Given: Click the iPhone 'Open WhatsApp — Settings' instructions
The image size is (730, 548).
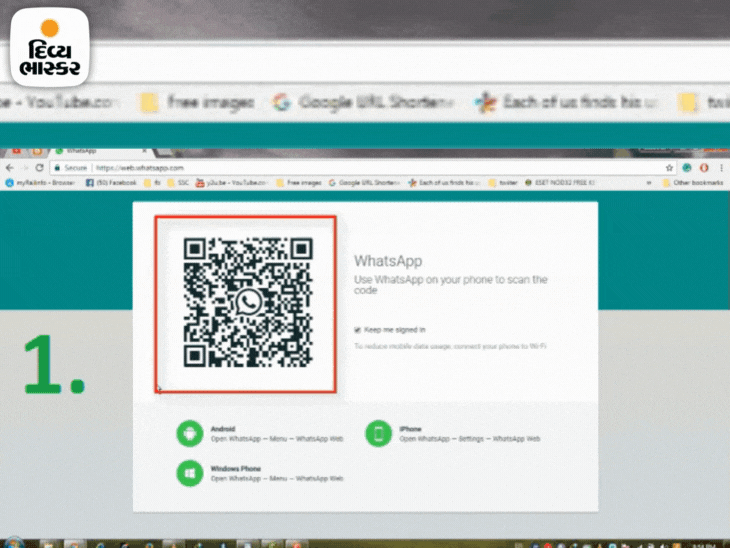Looking at the screenshot, I should click(470, 439).
